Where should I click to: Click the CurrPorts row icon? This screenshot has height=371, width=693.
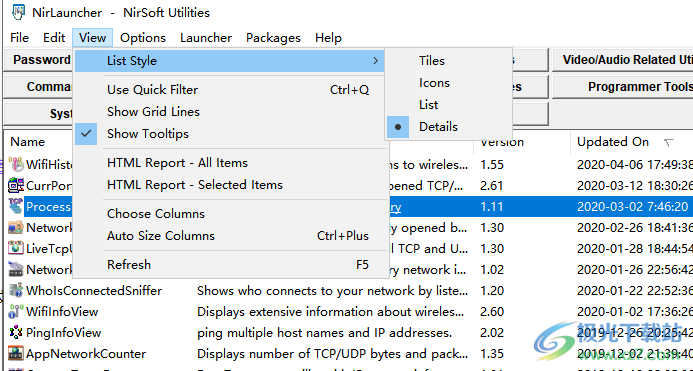click(x=16, y=185)
